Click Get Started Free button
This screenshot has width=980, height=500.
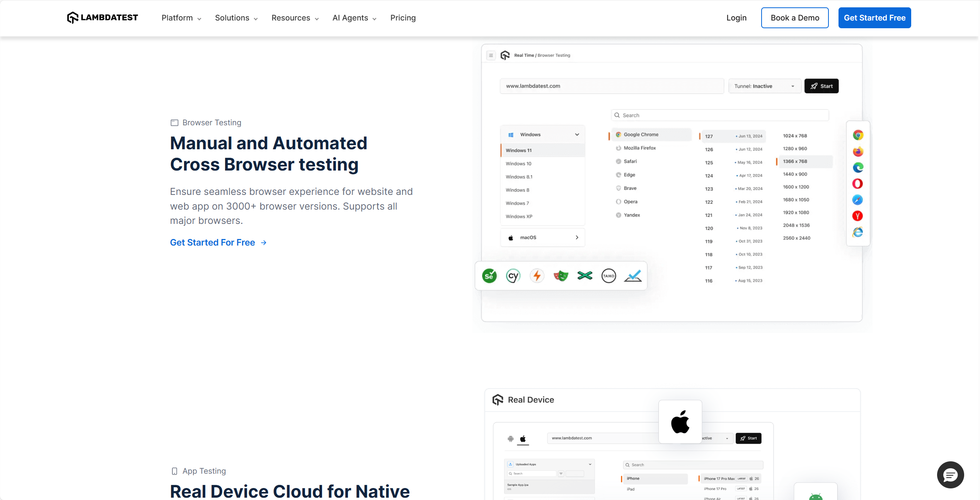click(874, 18)
